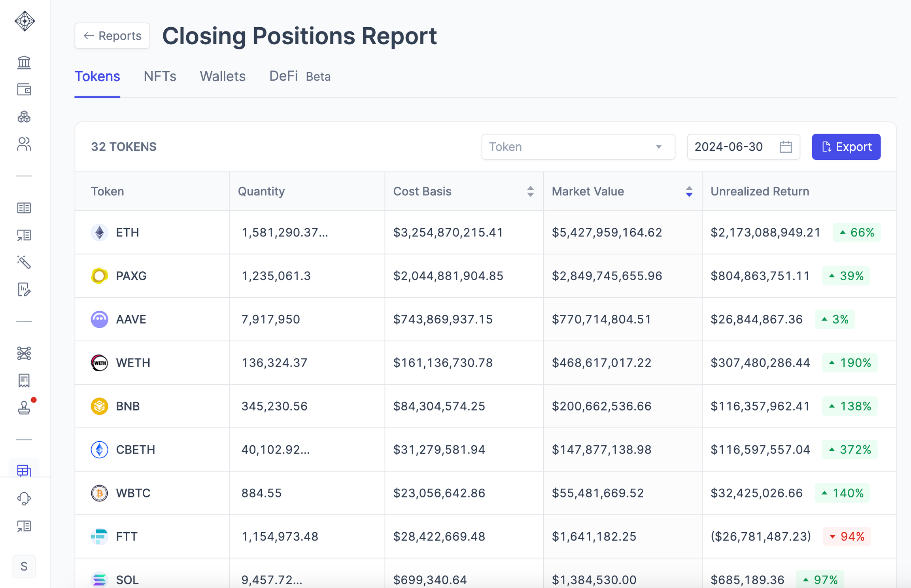This screenshot has height=588, width=911.
Task: Click the bank building icon in sidebar
Action: coord(24,62)
